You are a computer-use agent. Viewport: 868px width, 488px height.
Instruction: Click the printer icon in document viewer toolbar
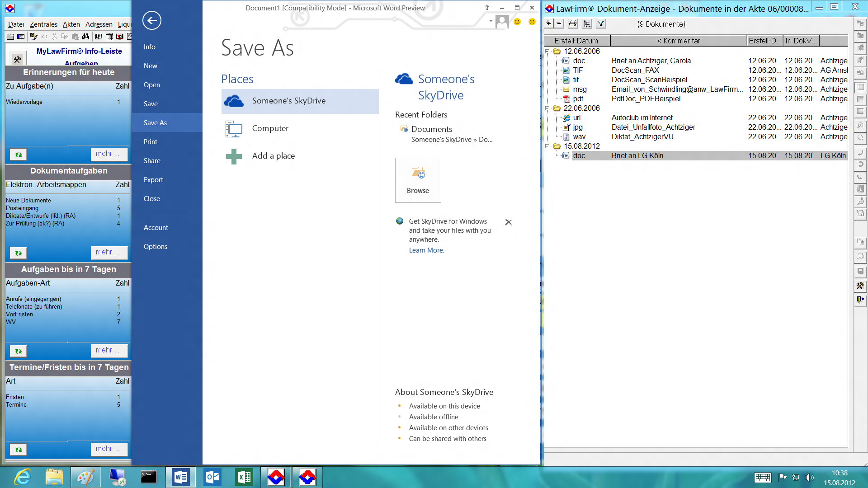573,24
